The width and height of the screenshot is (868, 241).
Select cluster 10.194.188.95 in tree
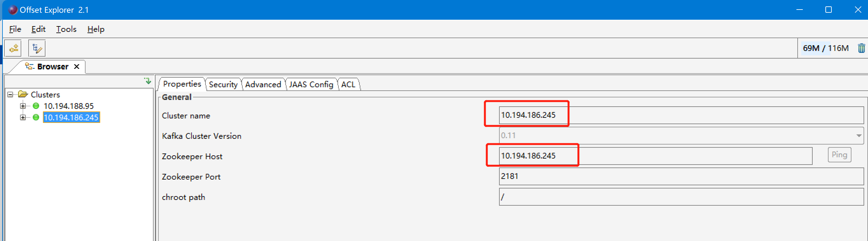click(69, 106)
